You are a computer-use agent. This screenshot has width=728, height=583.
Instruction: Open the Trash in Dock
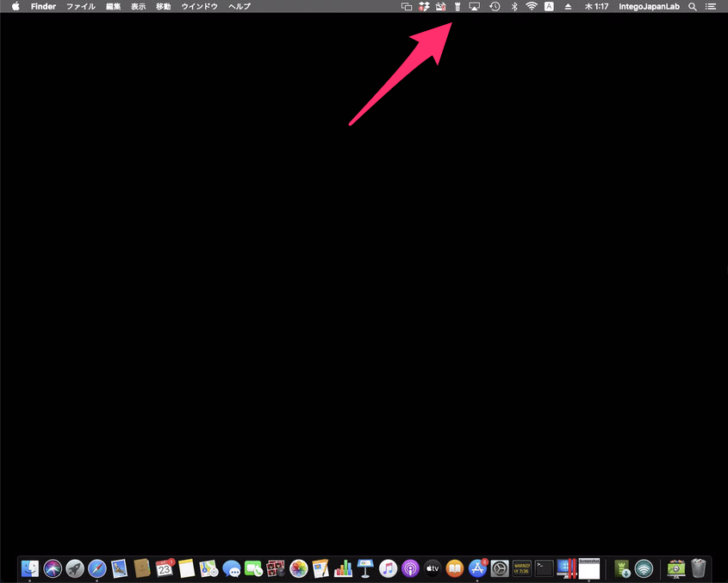click(699, 568)
